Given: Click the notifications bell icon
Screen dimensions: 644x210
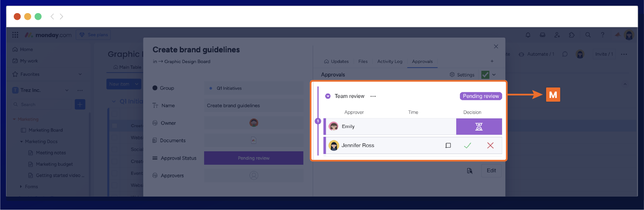Looking at the screenshot, I should 528,35.
